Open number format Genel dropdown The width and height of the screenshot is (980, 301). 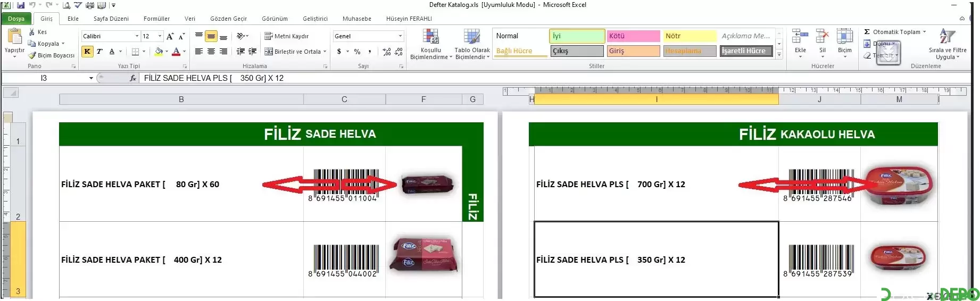coord(400,36)
